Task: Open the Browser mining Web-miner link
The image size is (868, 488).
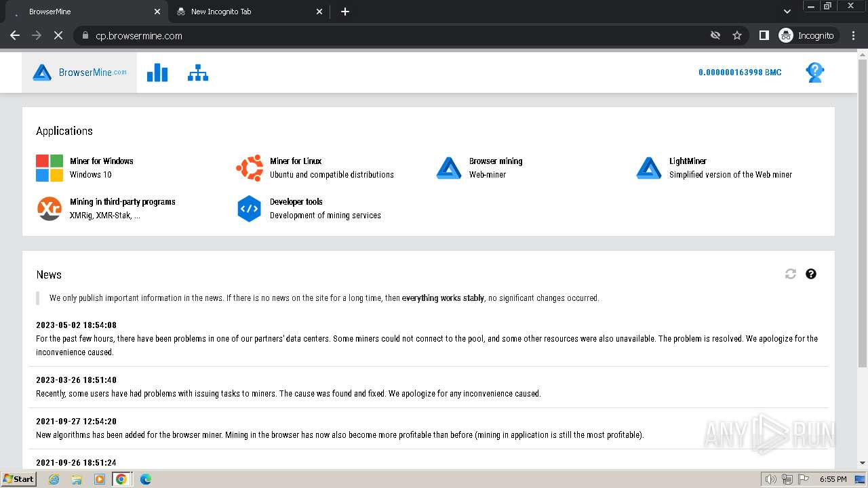Action: click(495, 167)
